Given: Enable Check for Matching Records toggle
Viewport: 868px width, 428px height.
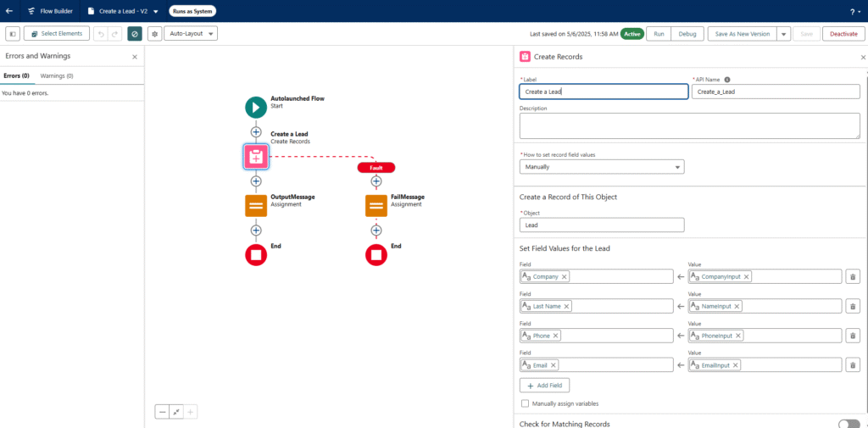Looking at the screenshot, I should (x=848, y=423).
